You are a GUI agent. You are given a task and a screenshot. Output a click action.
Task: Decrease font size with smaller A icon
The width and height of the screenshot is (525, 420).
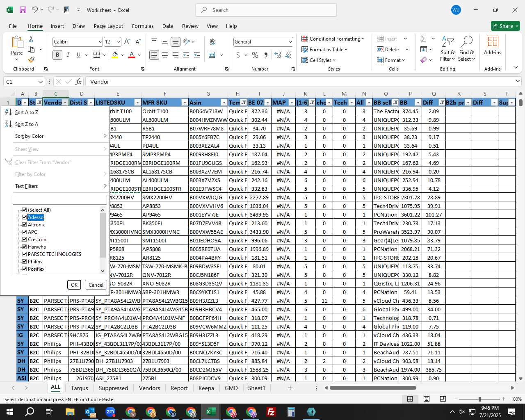point(138,42)
